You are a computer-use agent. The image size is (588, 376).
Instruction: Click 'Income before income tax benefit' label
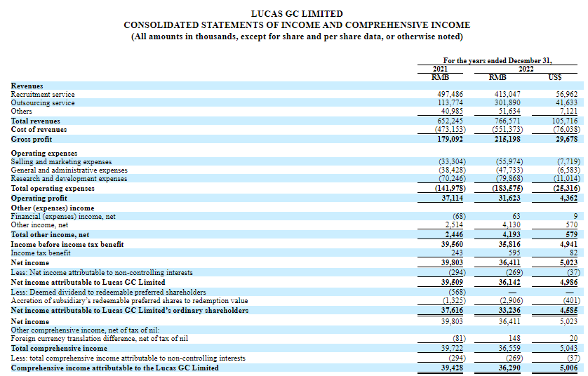(67, 244)
